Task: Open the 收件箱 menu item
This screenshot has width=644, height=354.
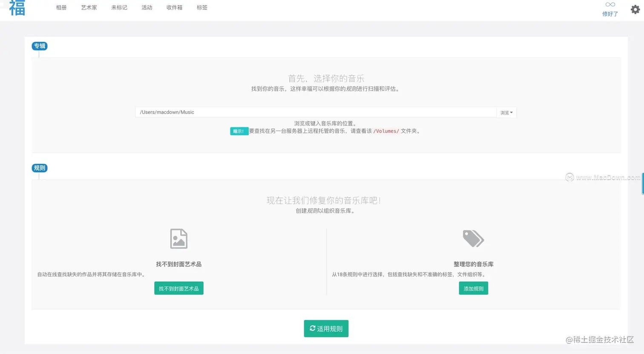Action: (x=174, y=8)
